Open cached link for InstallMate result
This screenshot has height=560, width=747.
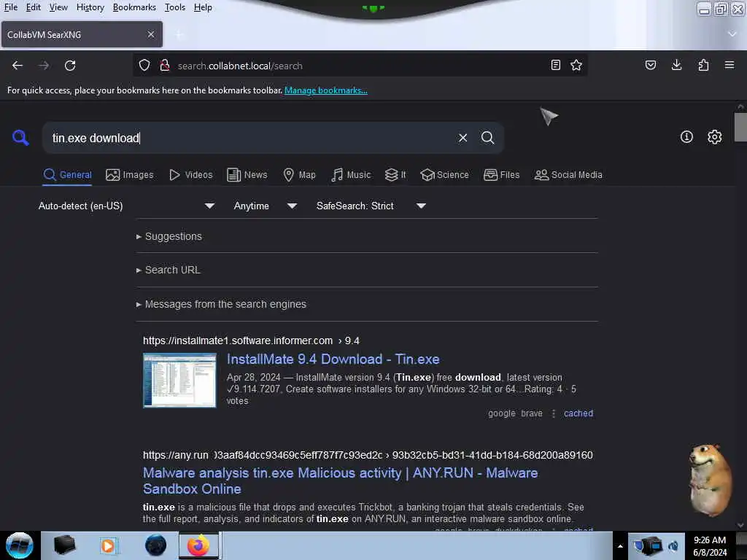(x=578, y=413)
